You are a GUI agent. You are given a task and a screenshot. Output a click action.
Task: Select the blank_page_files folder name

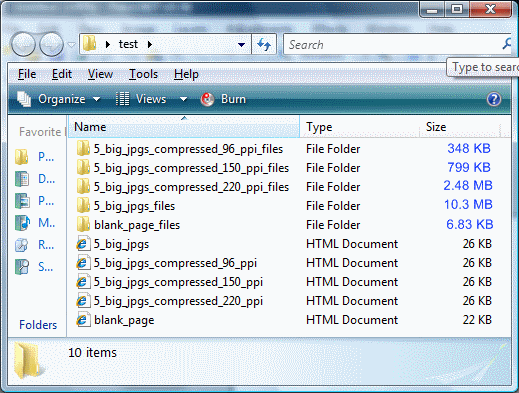pyautogui.click(x=137, y=225)
